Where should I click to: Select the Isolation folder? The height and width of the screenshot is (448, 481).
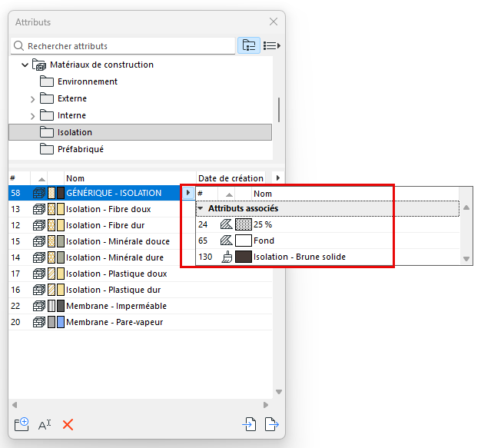coord(140,132)
